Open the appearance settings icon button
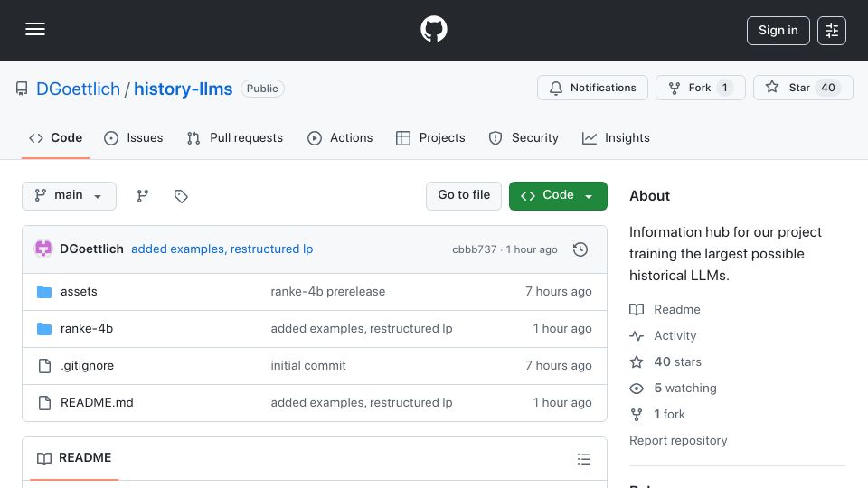The height and width of the screenshot is (488, 868). pyautogui.click(x=832, y=31)
